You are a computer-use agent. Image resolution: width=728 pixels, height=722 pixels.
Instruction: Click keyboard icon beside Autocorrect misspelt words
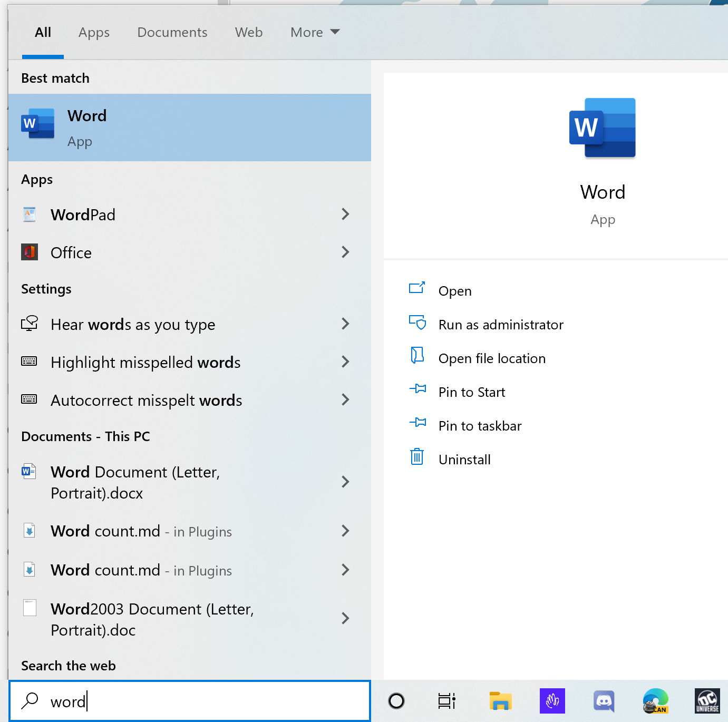[29, 399]
